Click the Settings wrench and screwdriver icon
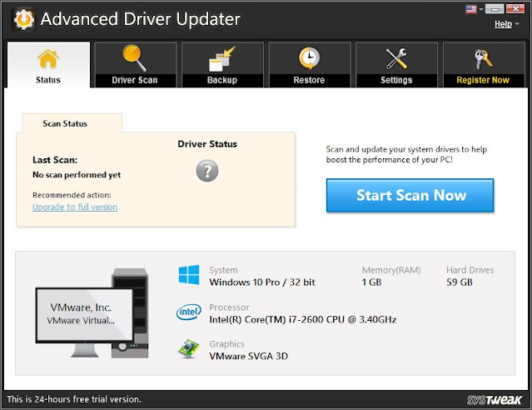This screenshot has width=532, height=410. [x=396, y=58]
